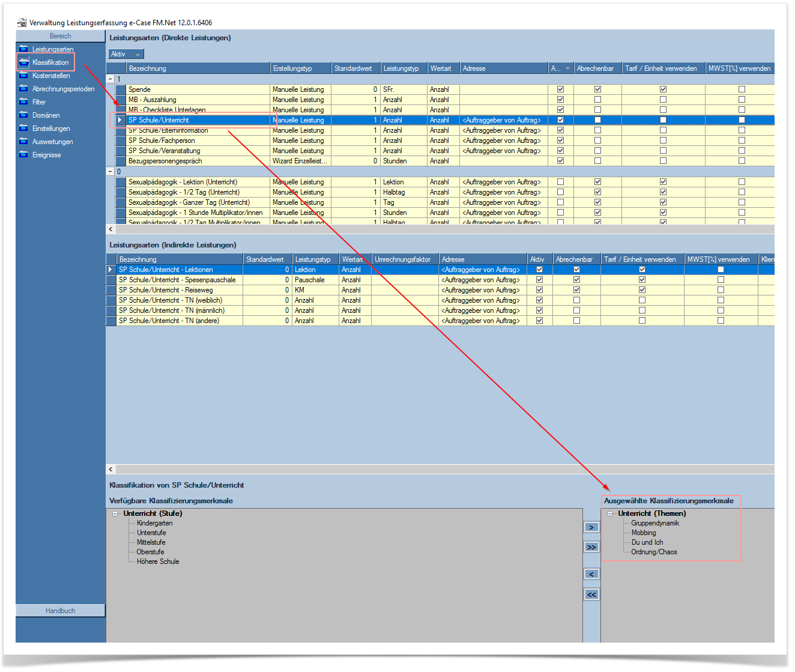795x672 pixels.
Task: Select the Oberstufe feature
Action: 150,552
